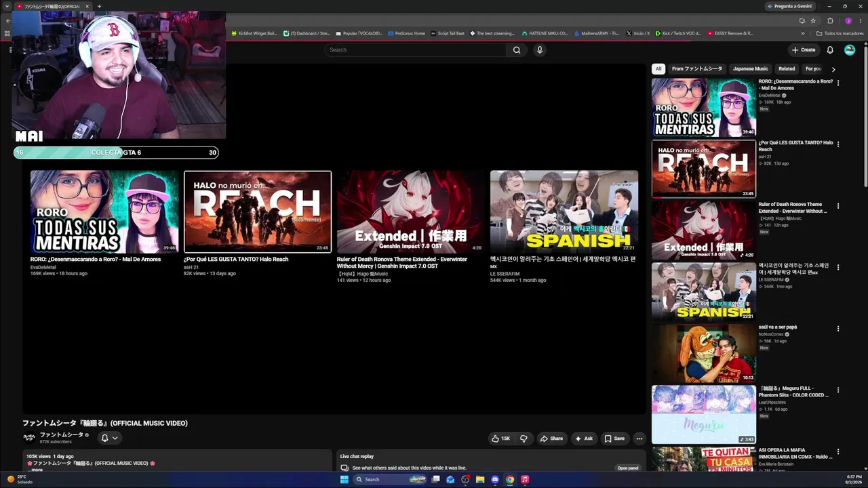868x488 pixels.
Task: Expand hidden bookmarks with double chevron
Action: (803, 33)
